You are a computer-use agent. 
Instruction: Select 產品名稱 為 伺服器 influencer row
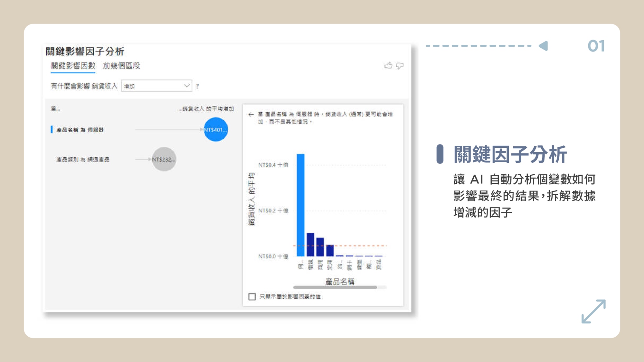coord(80,130)
